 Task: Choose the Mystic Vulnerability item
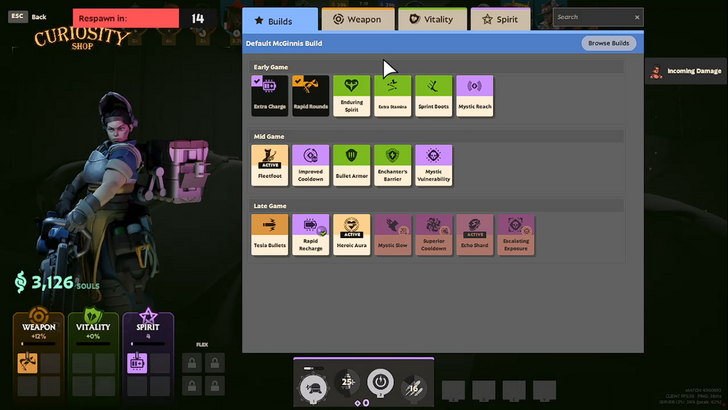point(433,165)
